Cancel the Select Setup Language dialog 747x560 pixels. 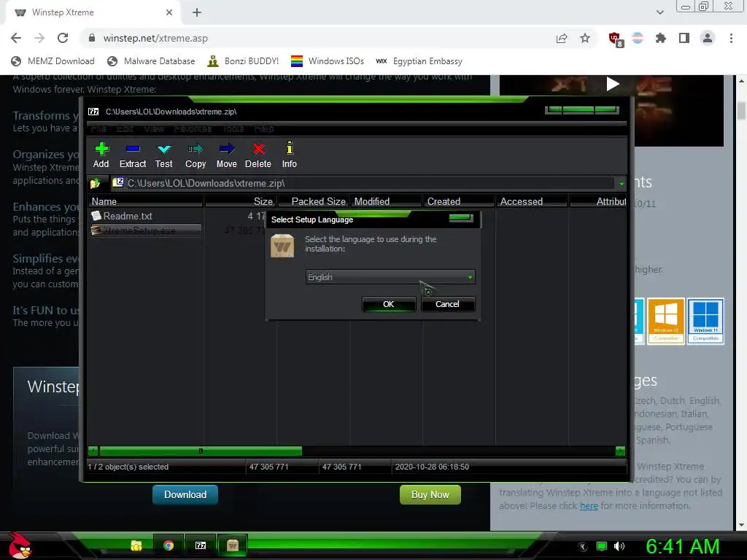447,304
